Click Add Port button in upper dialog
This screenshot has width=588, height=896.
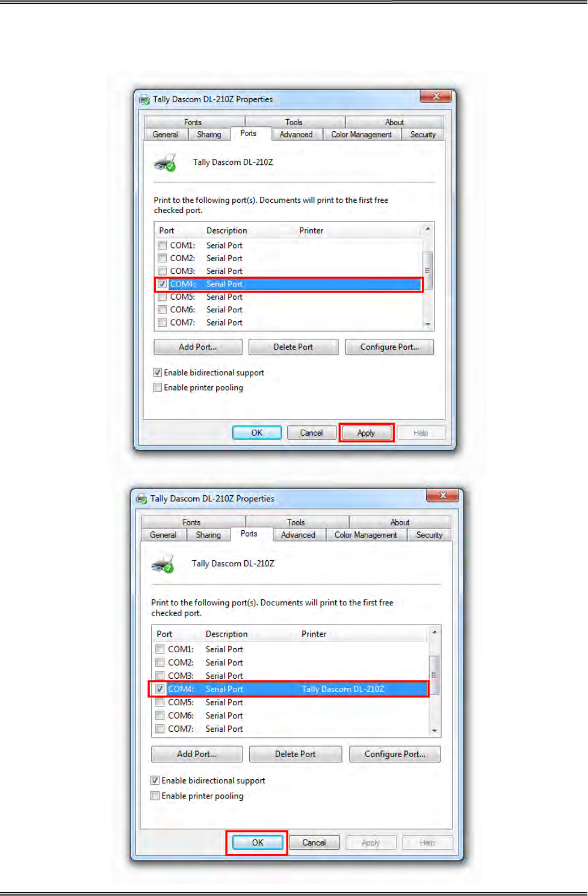[198, 347]
